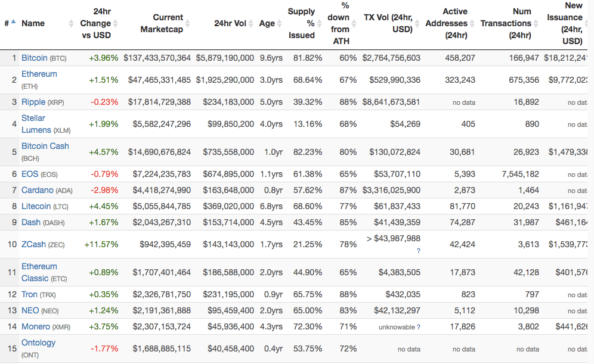The height and width of the screenshot is (364, 594).
Task: Click the TX Vol column sort arrows
Action: pyautogui.click(x=417, y=24)
